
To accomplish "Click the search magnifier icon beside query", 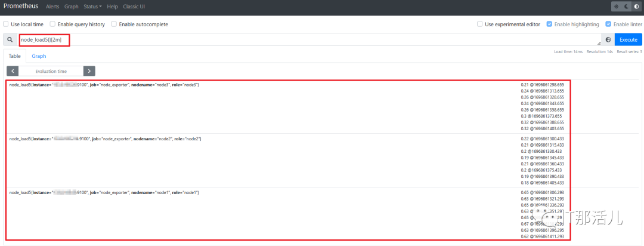I will [x=10, y=40].
